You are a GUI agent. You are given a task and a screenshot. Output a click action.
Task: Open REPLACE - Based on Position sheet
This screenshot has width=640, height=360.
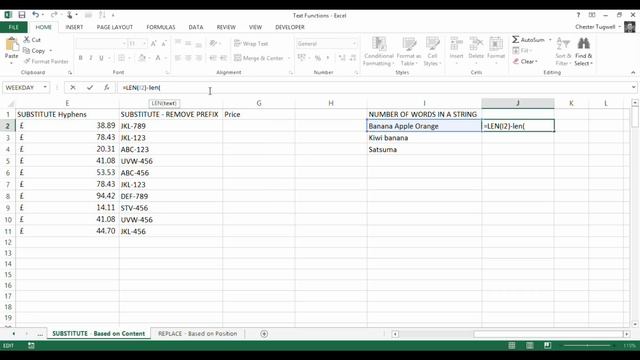[x=198, y=333]
